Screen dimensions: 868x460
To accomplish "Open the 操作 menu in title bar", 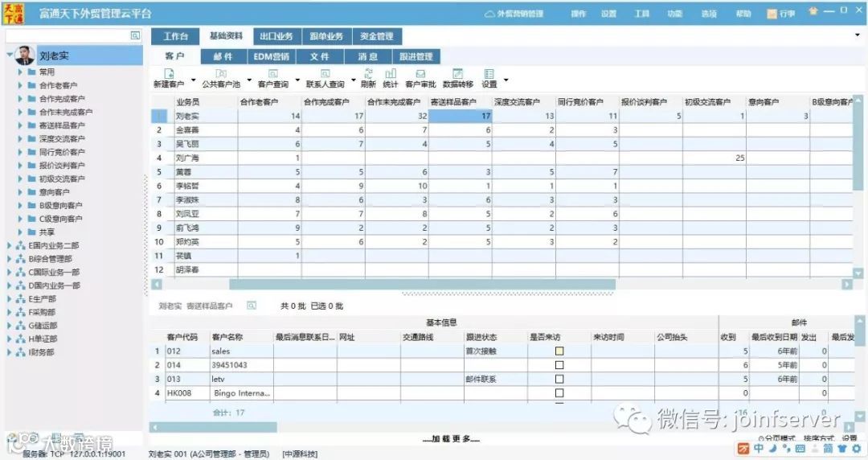I will (x=579, y=14).
